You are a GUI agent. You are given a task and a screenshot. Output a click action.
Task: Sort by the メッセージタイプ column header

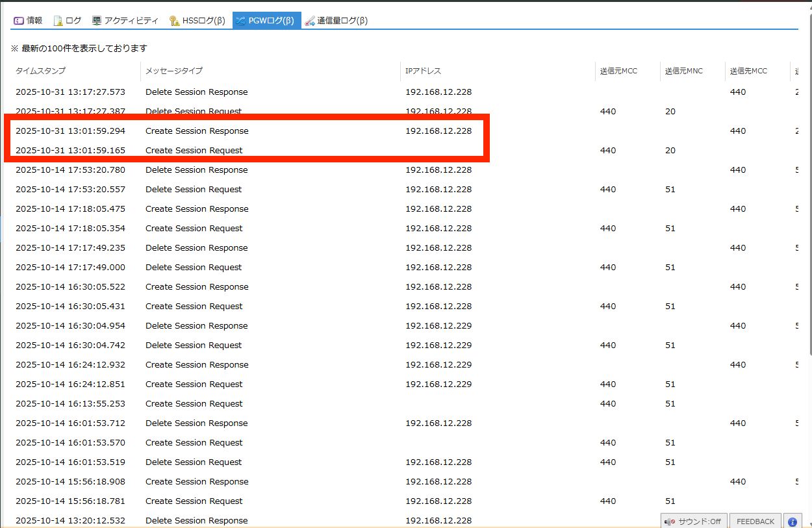tap(173, 71)
